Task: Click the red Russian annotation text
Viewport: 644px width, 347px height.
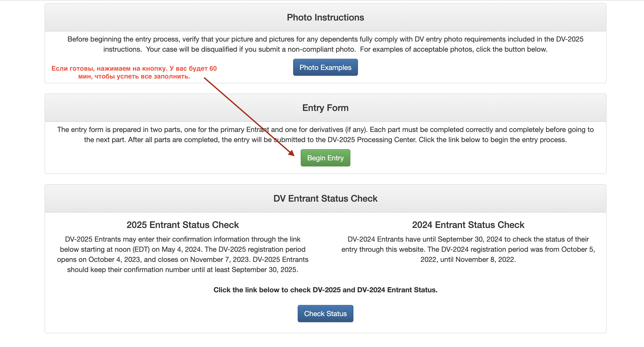Action: [134, 72]
